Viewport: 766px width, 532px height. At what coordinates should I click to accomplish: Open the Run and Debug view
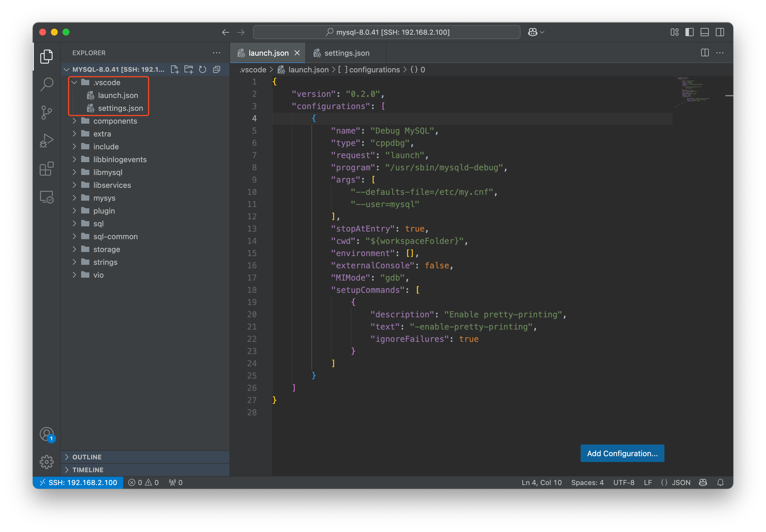[x=46, y=140]
